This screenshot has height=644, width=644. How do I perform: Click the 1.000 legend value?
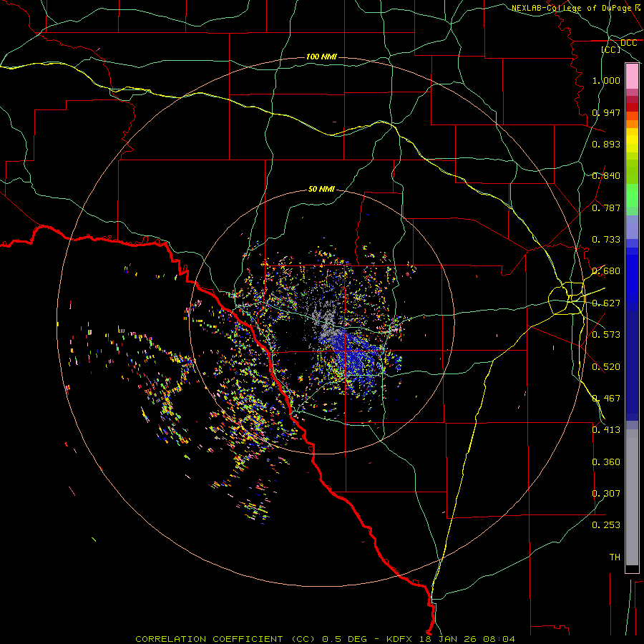606,80
